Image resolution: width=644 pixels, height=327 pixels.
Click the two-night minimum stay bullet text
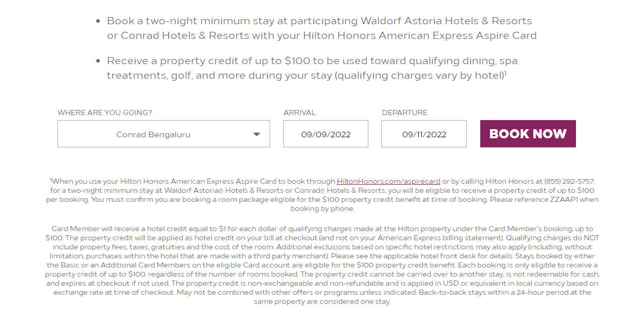321,28
